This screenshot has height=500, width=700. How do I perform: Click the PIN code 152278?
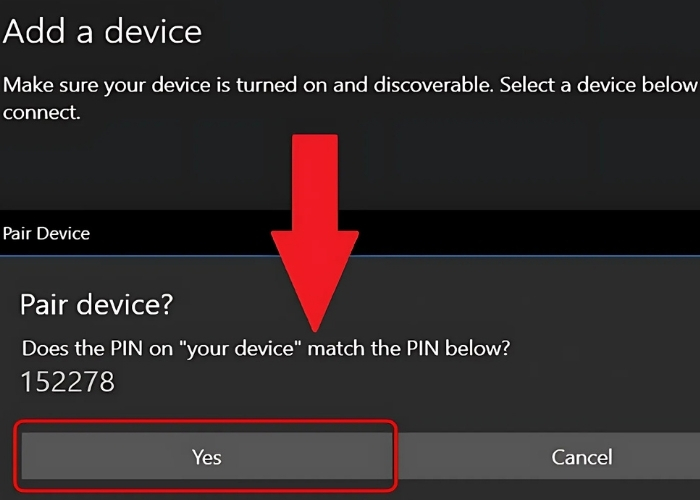coord(68,382)
